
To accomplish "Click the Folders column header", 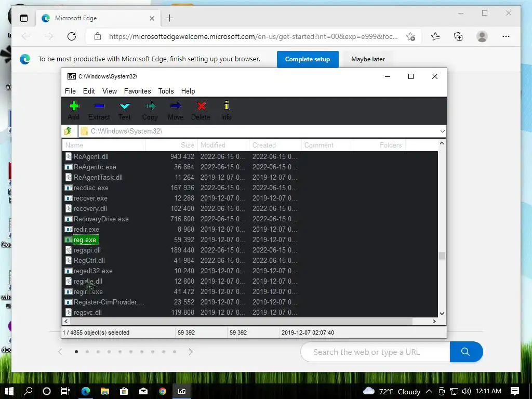I will point(379,145).
